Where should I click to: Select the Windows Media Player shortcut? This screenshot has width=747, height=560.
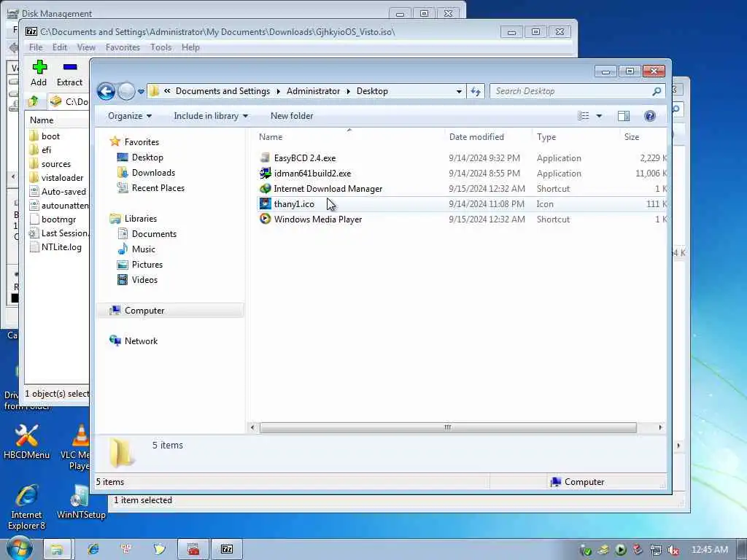(318, 219)
